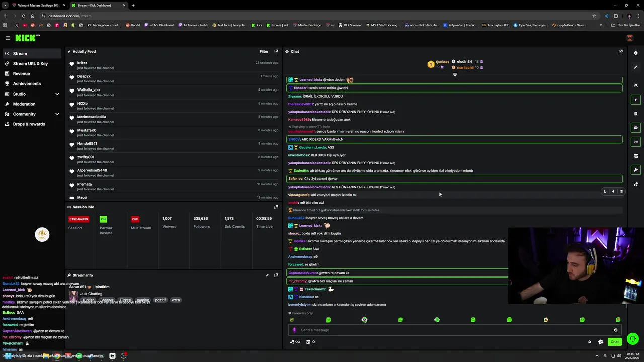Click the green headset support button

633,339
